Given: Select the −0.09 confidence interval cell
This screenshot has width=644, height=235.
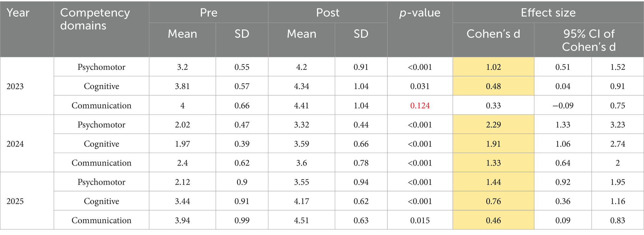Looking at the screenshot, I should tap(563, 106).
